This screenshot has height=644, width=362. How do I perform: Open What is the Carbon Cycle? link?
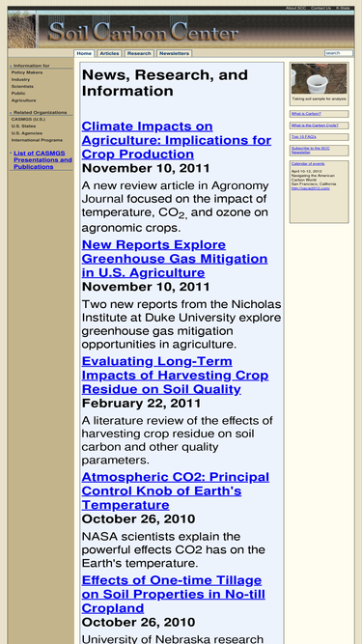coord(315,126)
